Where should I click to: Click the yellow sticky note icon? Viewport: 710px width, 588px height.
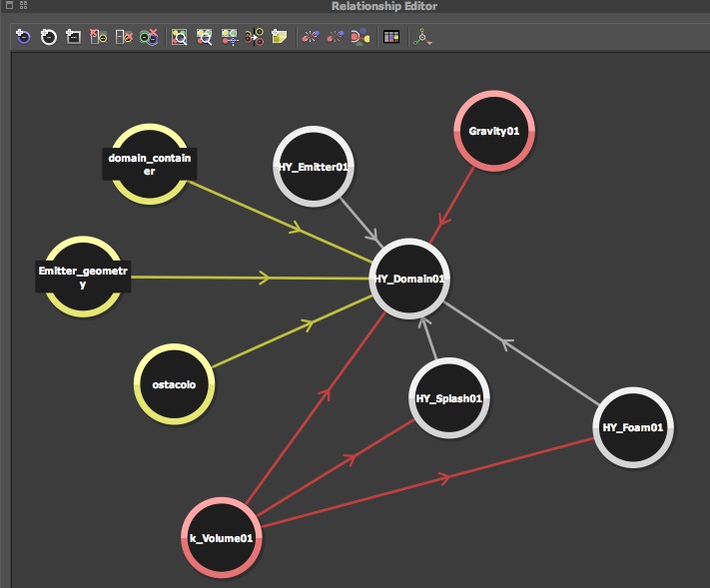click(279, 37)
